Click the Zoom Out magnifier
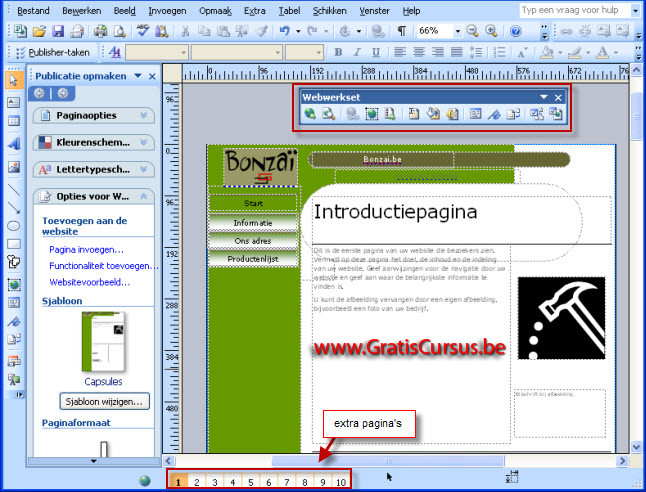 pos(472,31)
